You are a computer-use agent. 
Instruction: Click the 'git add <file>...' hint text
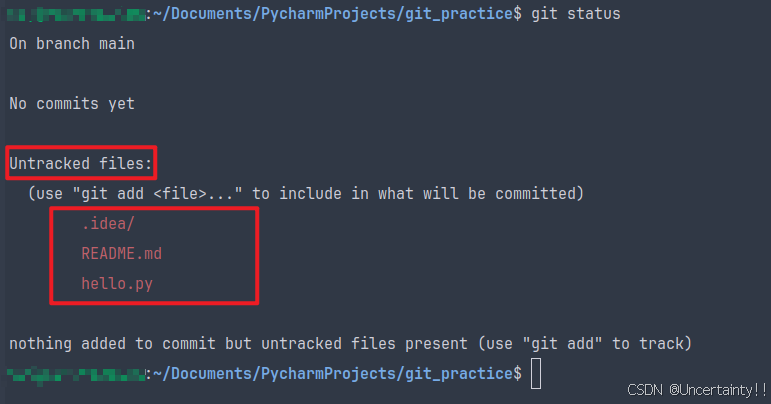coord(157,194)
